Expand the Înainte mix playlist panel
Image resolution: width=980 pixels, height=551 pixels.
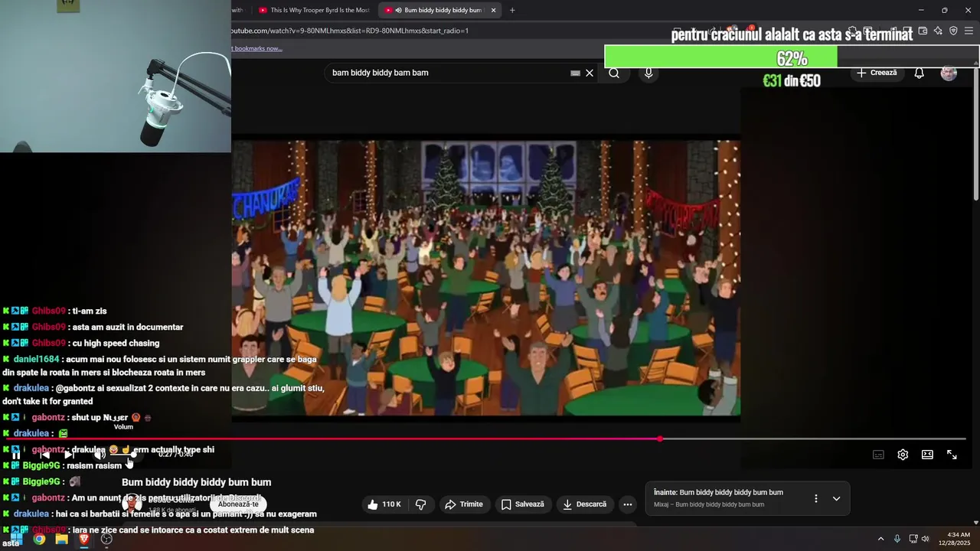pos(836,498)
